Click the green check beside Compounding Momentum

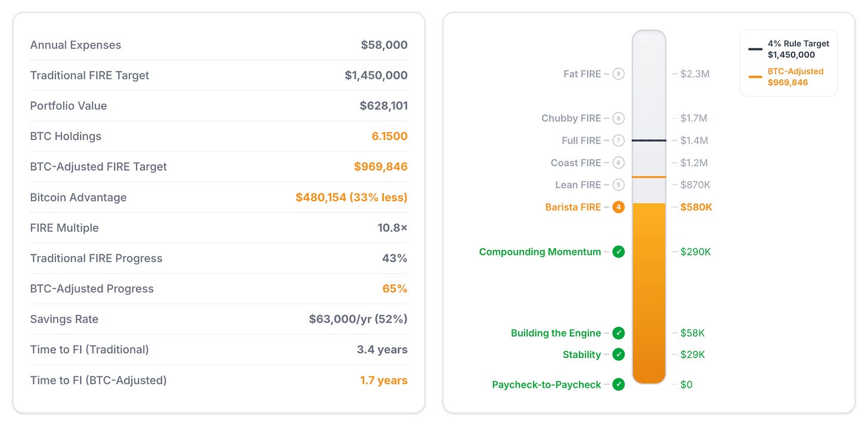[619, 252]
